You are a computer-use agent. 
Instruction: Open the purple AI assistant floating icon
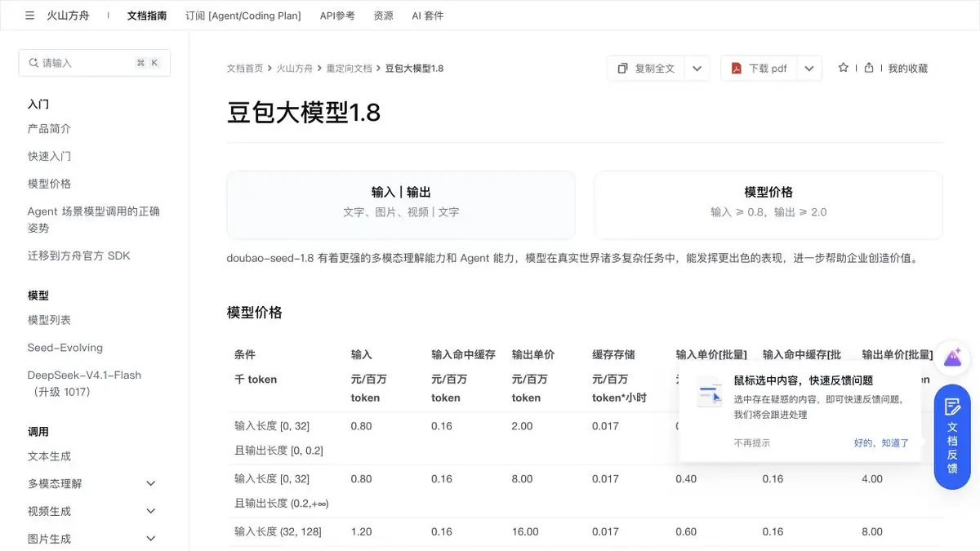point(952,358)
